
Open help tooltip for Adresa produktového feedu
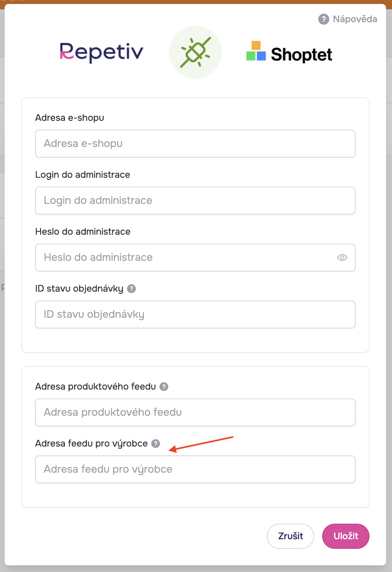(164, 387)
